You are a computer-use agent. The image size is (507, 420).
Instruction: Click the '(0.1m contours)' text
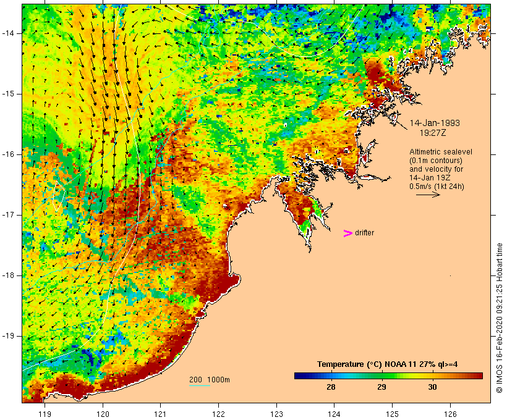click(435, 161)
